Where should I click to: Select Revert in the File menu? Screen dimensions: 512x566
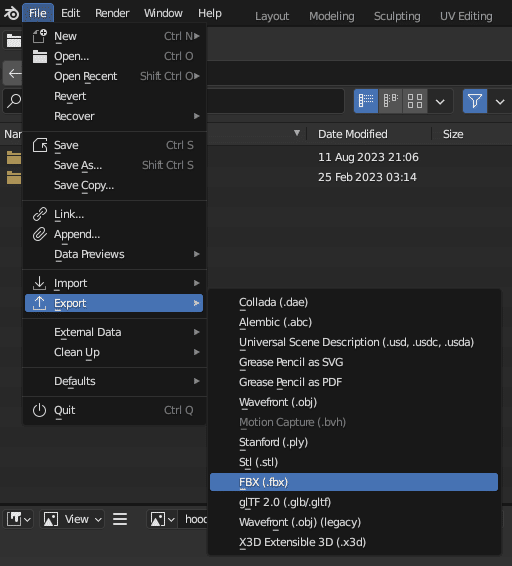coord(114,96)
